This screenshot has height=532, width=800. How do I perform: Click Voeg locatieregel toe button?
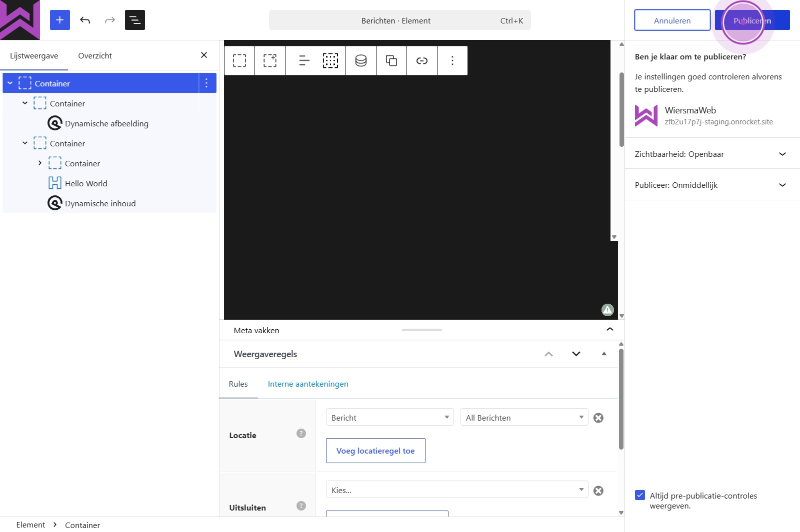[x=375, y=451]
